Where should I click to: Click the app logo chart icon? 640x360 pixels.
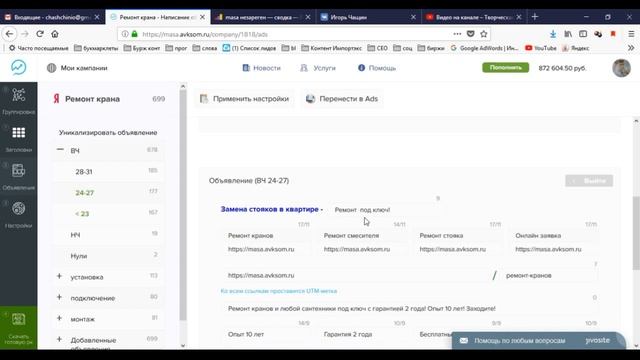18,67
